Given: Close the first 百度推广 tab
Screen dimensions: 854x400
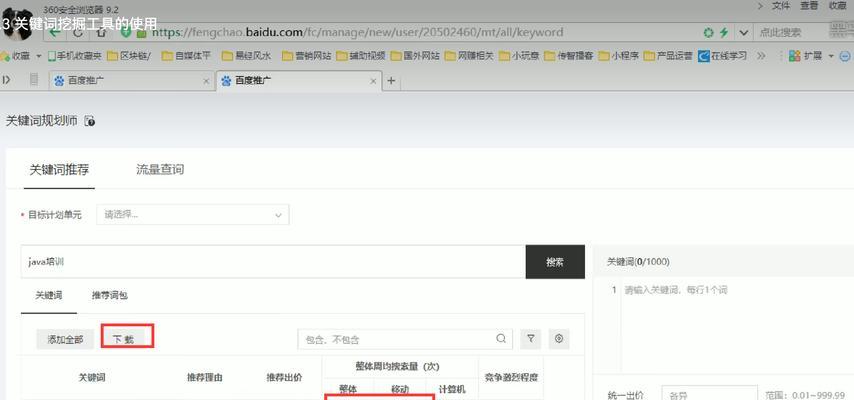Looking at the screenshot, I should pyautogui.click(x=206, y=81).
